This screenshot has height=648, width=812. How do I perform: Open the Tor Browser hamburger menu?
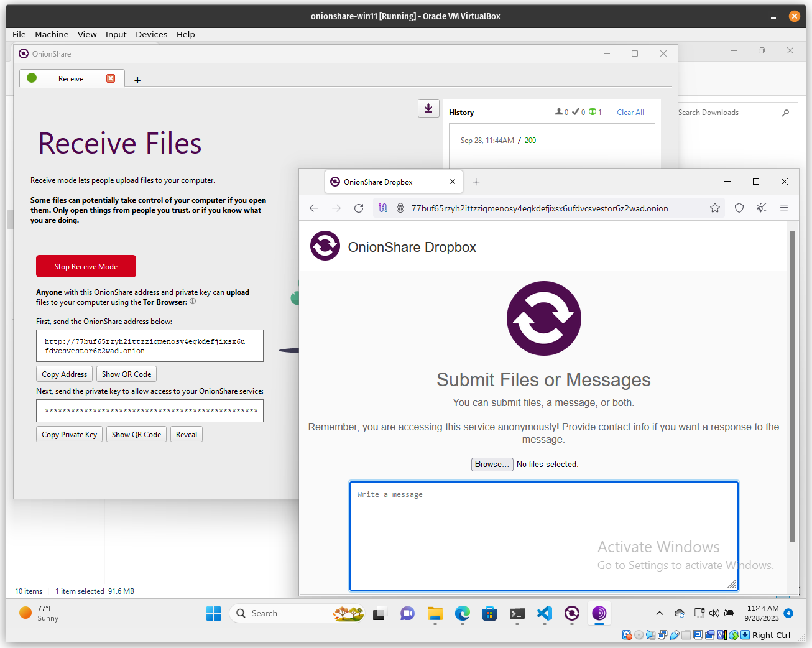pyautogui.click(x=784, y=208)
